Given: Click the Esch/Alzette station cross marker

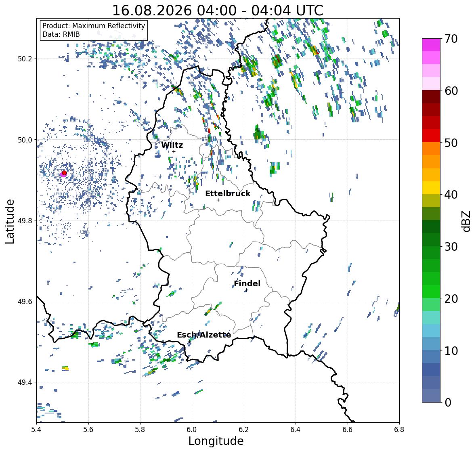Looking at the screenshot, I should [x=189, y=342].
